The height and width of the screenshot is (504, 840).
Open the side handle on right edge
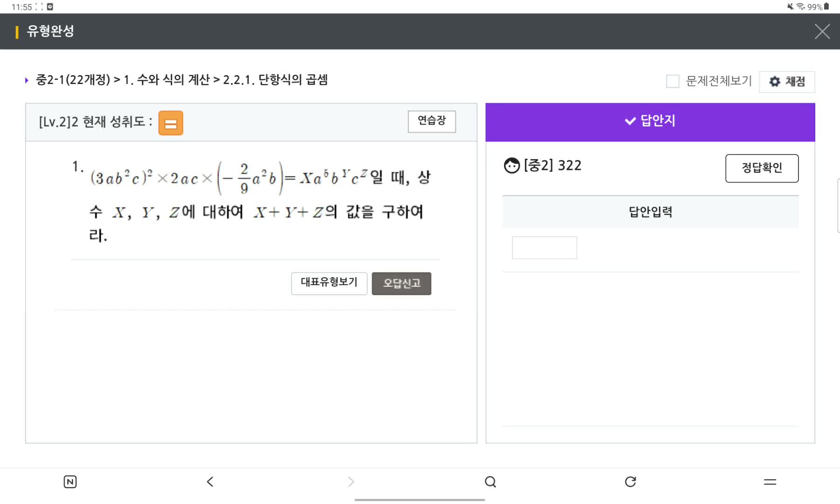838,205
